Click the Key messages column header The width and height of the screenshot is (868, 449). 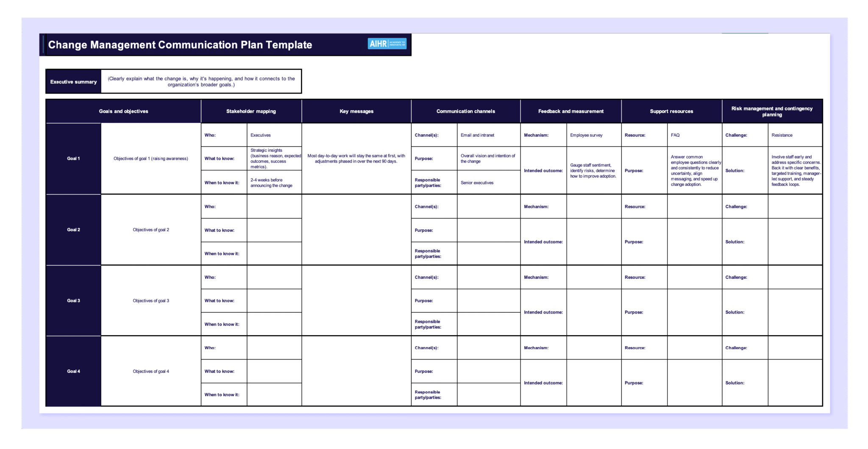click(356, 111)
